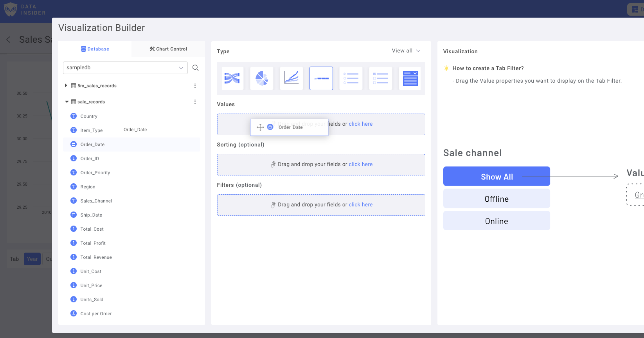
Task: Expand the 5m_sales_records table
Action: tap(66, 85)
